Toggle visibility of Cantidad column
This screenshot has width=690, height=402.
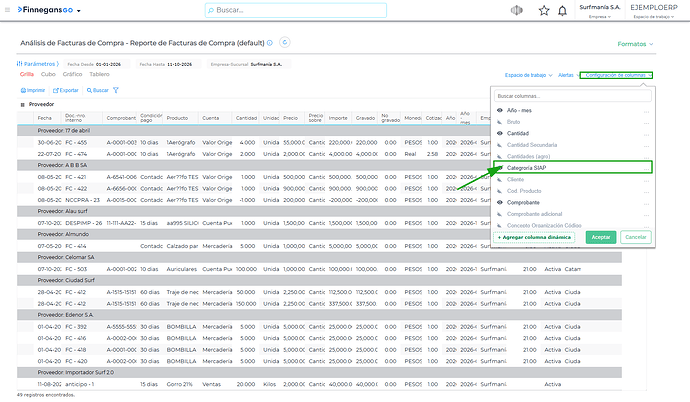pos(499,133)
